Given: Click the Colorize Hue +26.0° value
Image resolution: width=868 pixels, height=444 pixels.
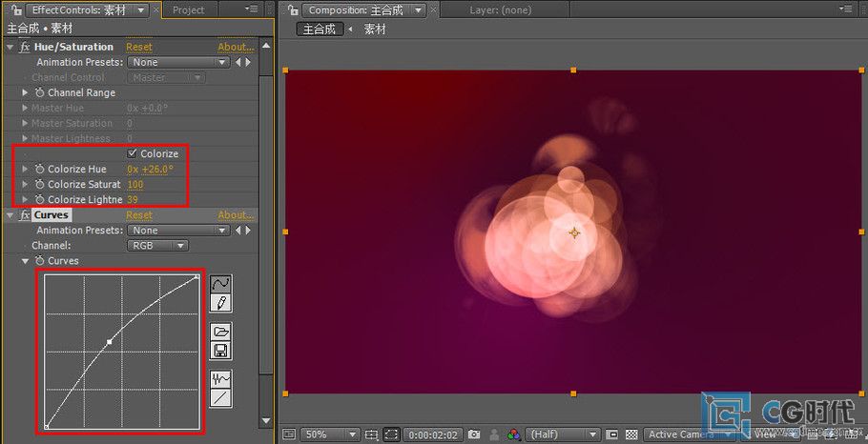Looking at the screenshot, I should point(157,170).
